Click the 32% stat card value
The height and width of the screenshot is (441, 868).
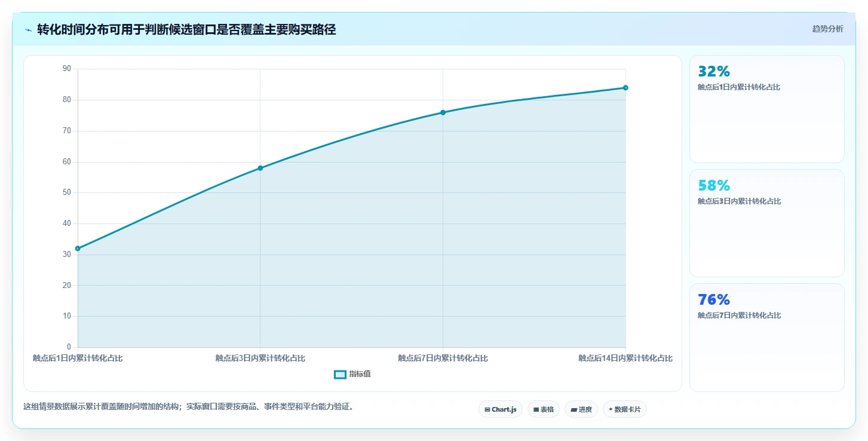(x=714, y=72)
